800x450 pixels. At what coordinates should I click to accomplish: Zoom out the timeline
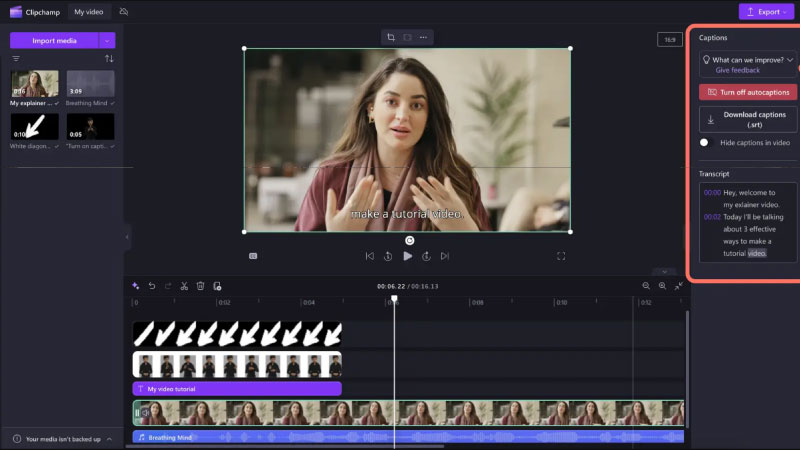(x=646, y=286)
